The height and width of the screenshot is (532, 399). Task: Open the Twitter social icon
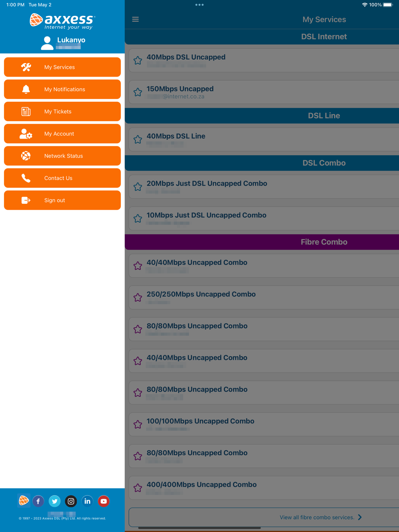coord(55,501)
